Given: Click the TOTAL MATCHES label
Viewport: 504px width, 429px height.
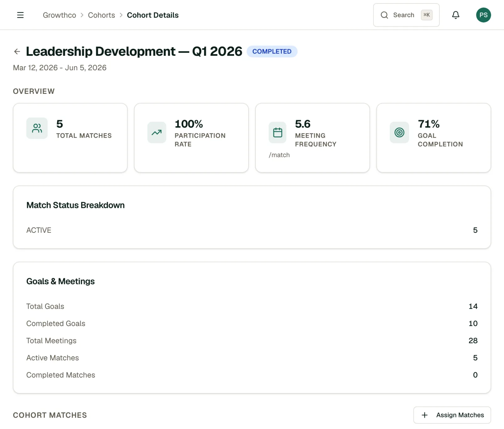Looking at the screenshot, I should pos(84,136).
